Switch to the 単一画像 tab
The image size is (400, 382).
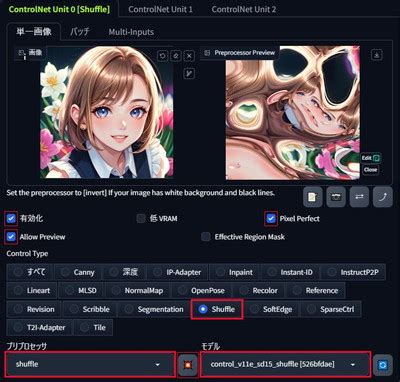point(34,32)
